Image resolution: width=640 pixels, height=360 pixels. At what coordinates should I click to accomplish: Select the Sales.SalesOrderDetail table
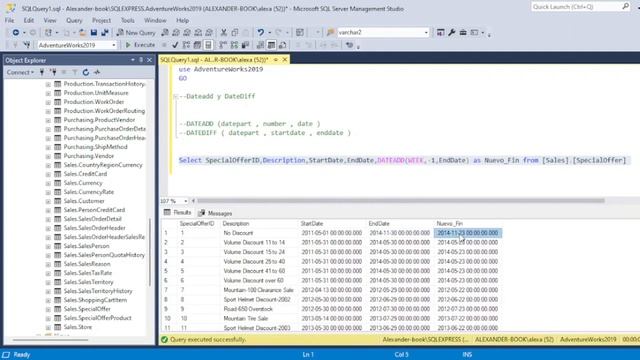tap(92, 219)
